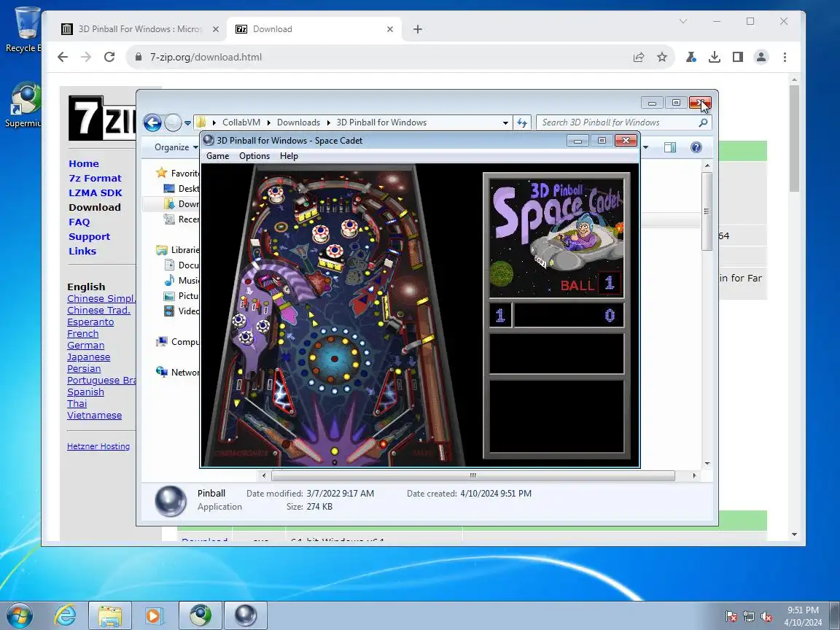Refresh the Explorer folder view
The image size is (840, 630).
(x=522, y=122)
